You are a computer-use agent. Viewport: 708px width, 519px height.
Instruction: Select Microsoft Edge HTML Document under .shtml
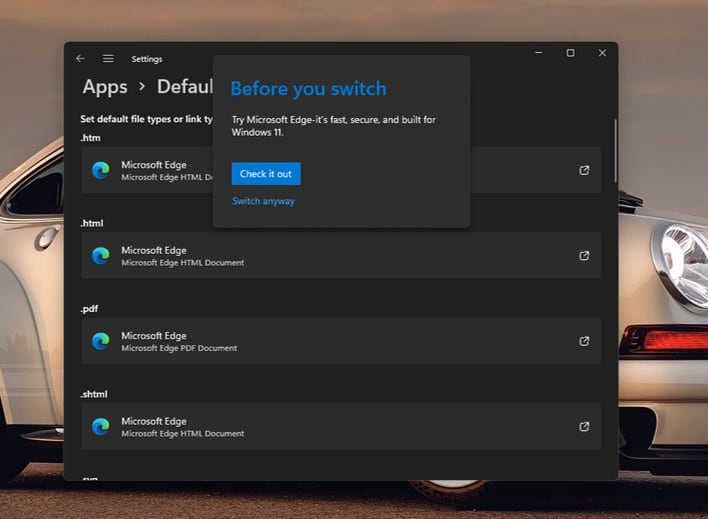click(341, 426)
